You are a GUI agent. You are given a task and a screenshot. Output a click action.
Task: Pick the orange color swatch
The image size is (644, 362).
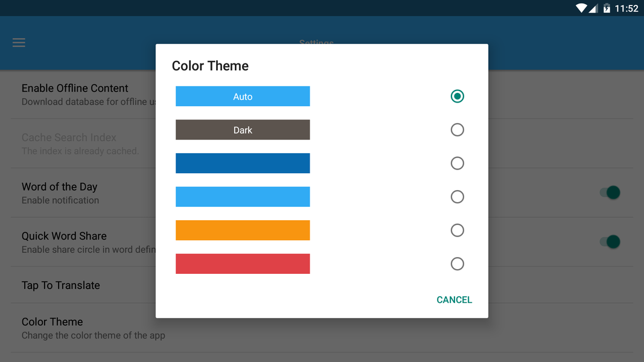click(x=243, y=230)
